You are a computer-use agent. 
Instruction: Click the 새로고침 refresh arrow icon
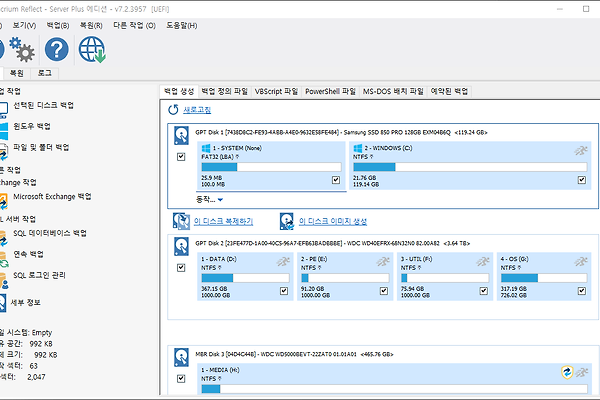(174, 110)
